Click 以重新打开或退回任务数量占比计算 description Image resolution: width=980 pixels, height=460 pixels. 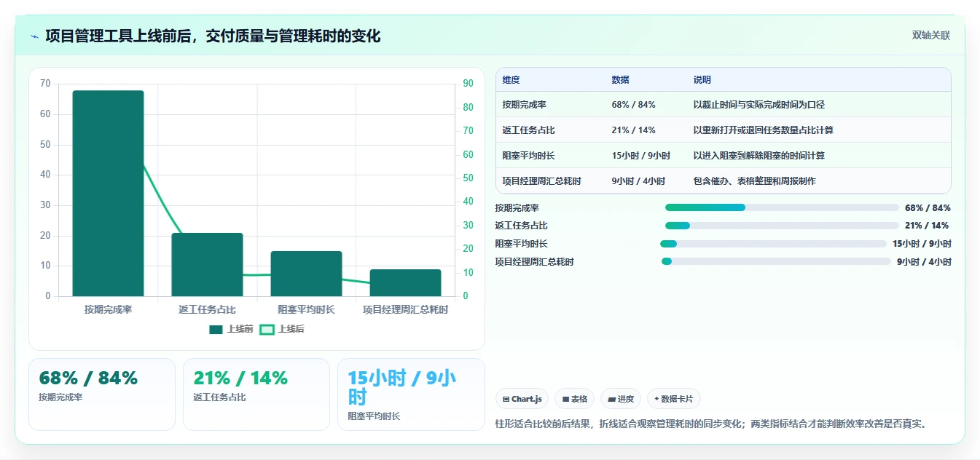(763, 130)
